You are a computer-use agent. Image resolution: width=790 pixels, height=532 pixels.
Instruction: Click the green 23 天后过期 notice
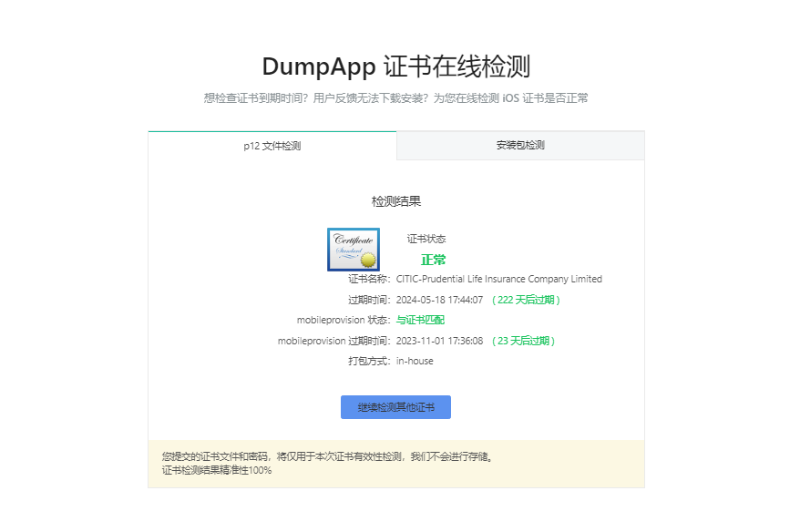click(x=523, y=341)
